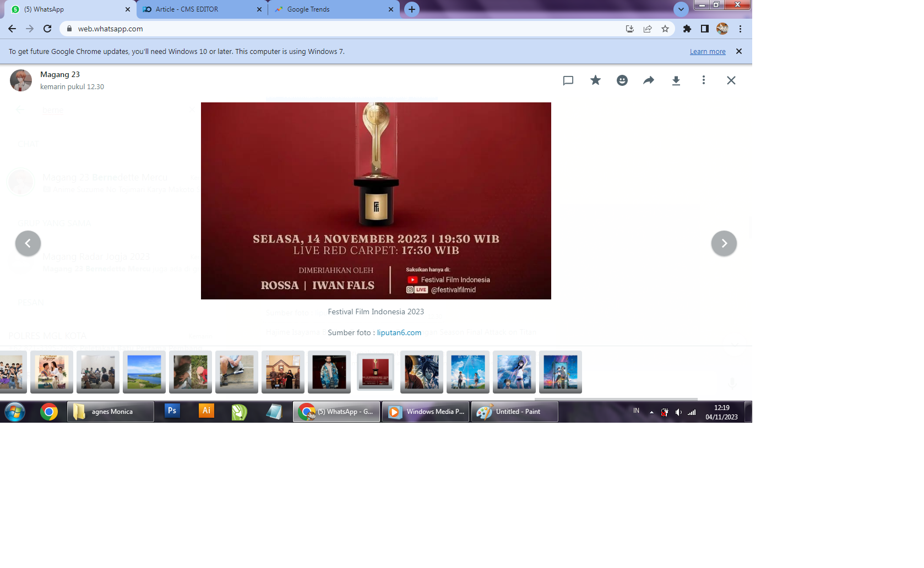Go back in browser history
This screenshot has height=568, width=924.
click(12, 29)
